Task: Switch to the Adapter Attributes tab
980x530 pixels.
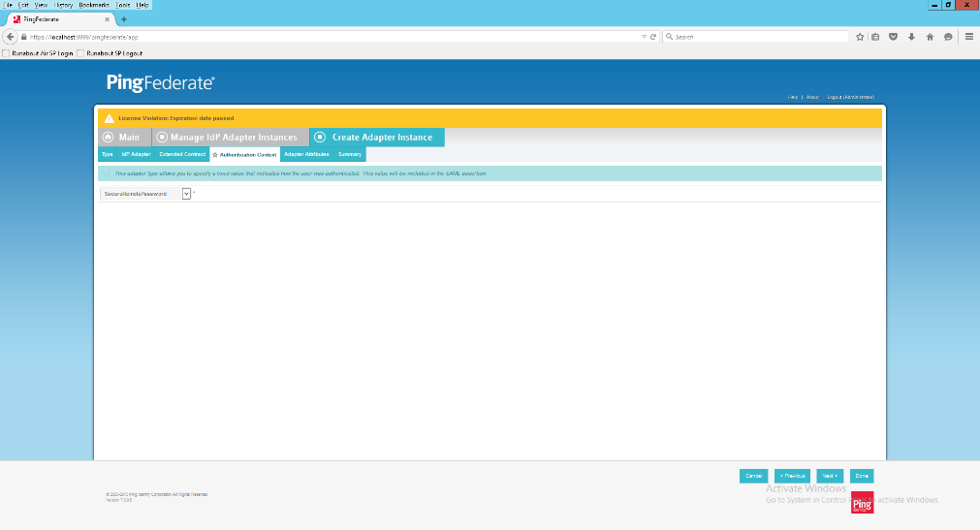Action: (307, 154)
